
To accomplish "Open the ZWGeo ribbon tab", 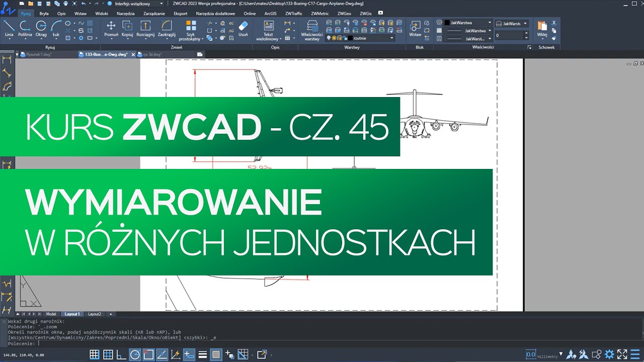I will point(344,14).
